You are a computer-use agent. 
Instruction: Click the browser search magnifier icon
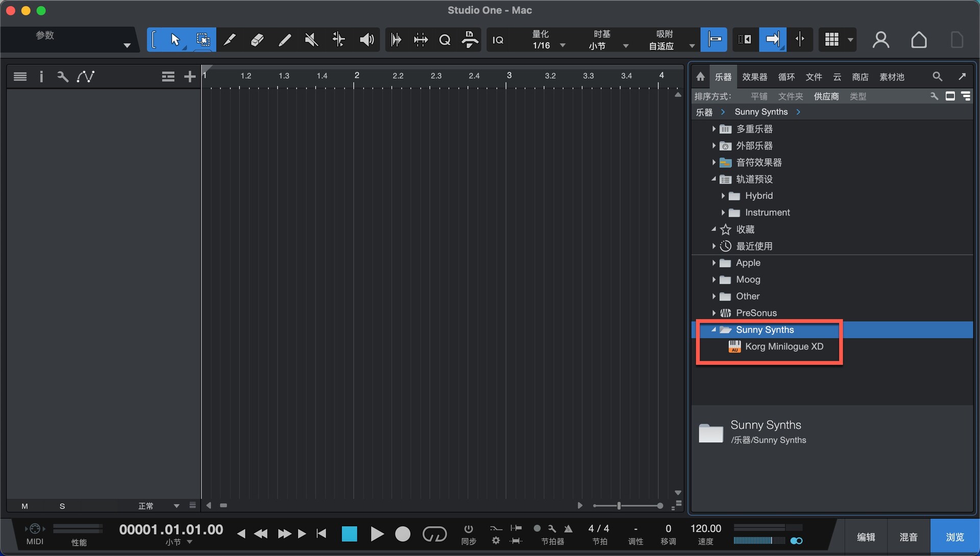(937, 77)
